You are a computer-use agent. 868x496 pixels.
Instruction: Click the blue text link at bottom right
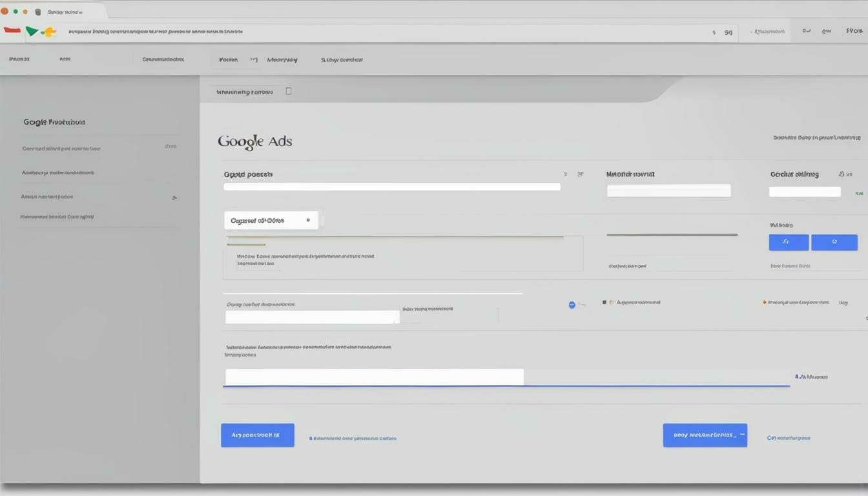[788, 438]
